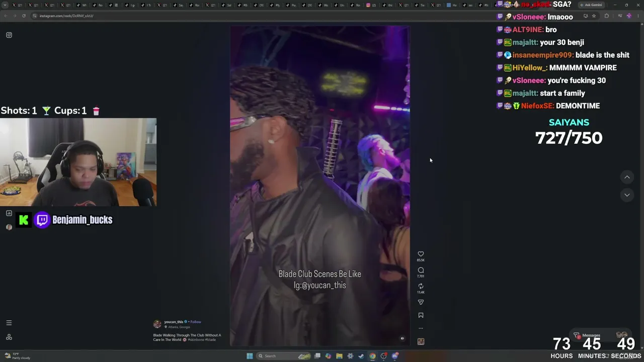This screenshot has height=362, width=644.
Task: Toggle the reel's sound with the speaker icon
Action: pos(402,338)
